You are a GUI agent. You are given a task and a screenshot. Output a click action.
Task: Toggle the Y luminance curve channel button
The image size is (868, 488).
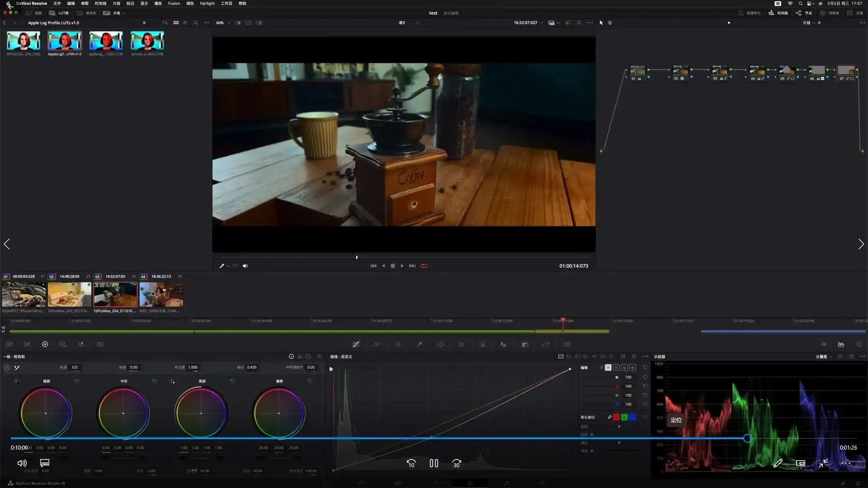(x=608, y=368)
